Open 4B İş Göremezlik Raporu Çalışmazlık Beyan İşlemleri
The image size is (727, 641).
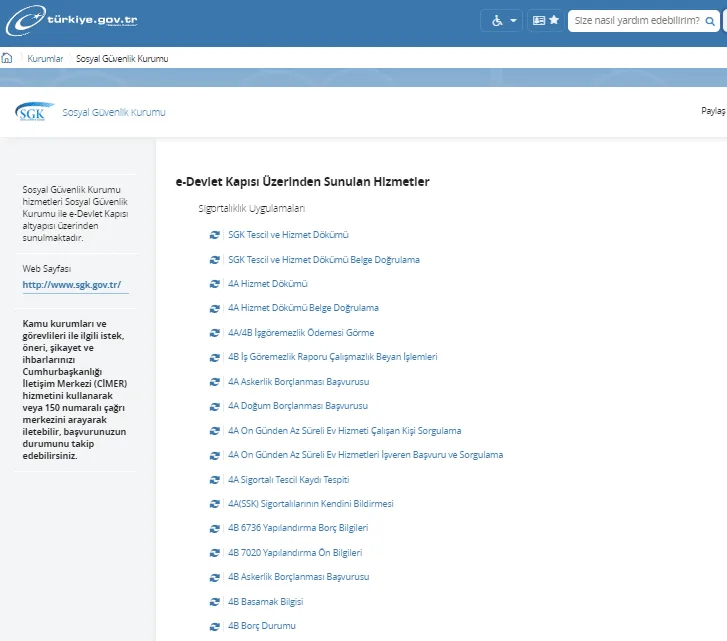pyautogui.click(x=332, y=357)
